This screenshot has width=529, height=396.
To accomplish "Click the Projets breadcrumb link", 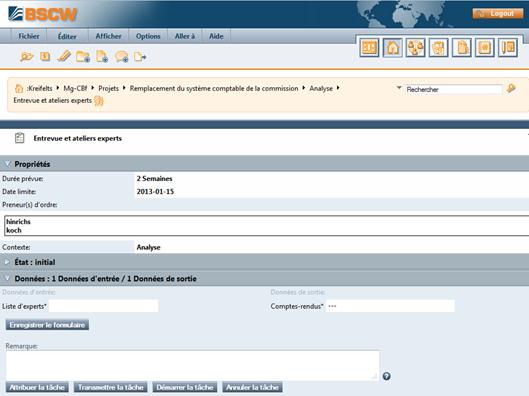I will pyautogui.click(x=108, y=88).
